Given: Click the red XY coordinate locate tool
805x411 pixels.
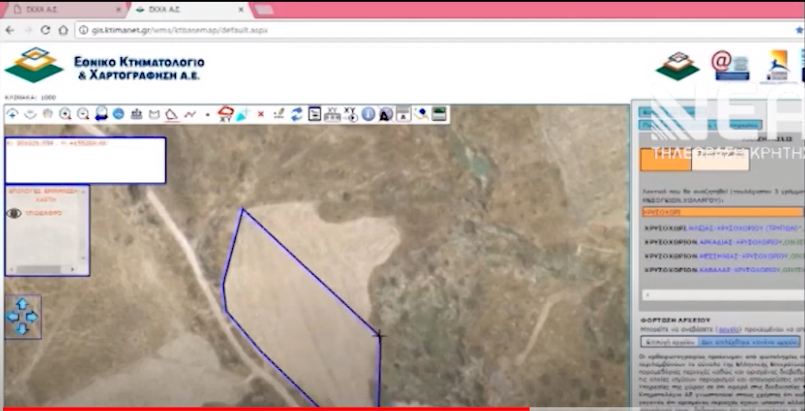Looking at the screenshot, I should tap(225, 114).
